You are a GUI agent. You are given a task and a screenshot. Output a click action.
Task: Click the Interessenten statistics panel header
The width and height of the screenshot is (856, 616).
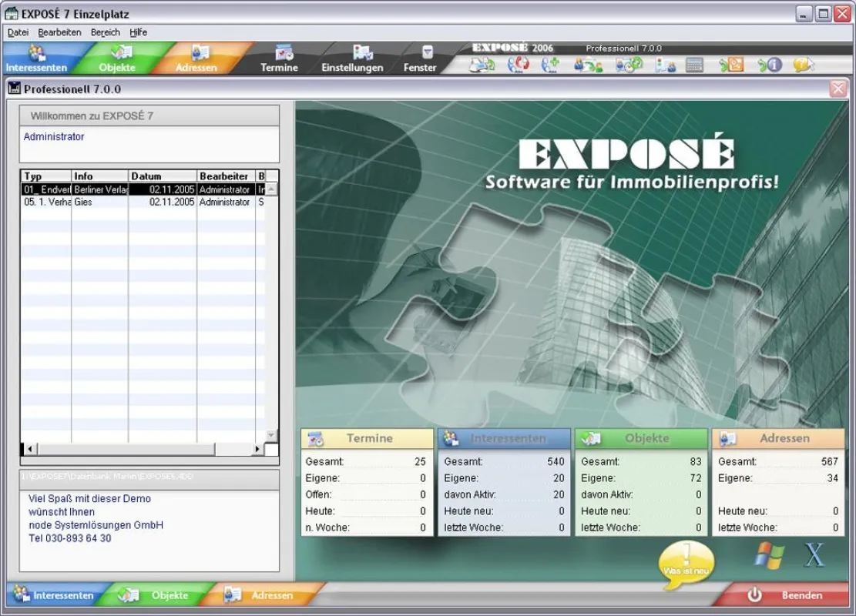(504, 438)
